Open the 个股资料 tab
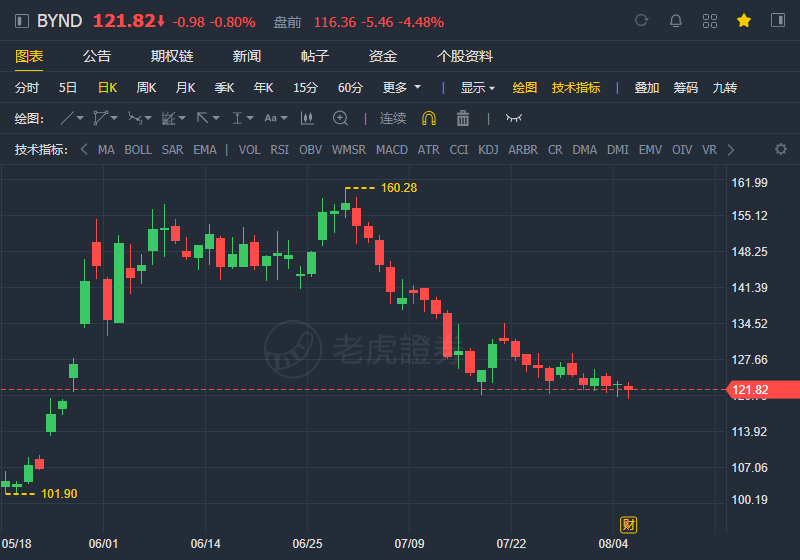Viewport: 800px width, 560px height. [x=465, y=56]
